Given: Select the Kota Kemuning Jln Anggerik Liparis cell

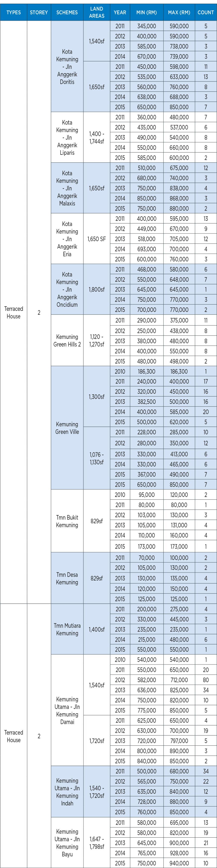Looking at the screenshot, I should [67, 137].
